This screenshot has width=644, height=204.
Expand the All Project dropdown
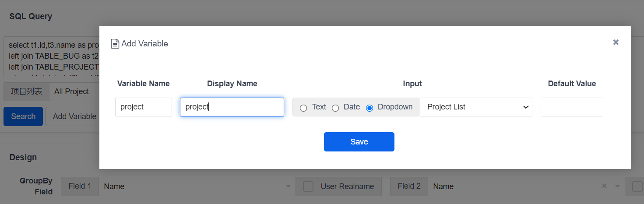(x=74, y=91)
